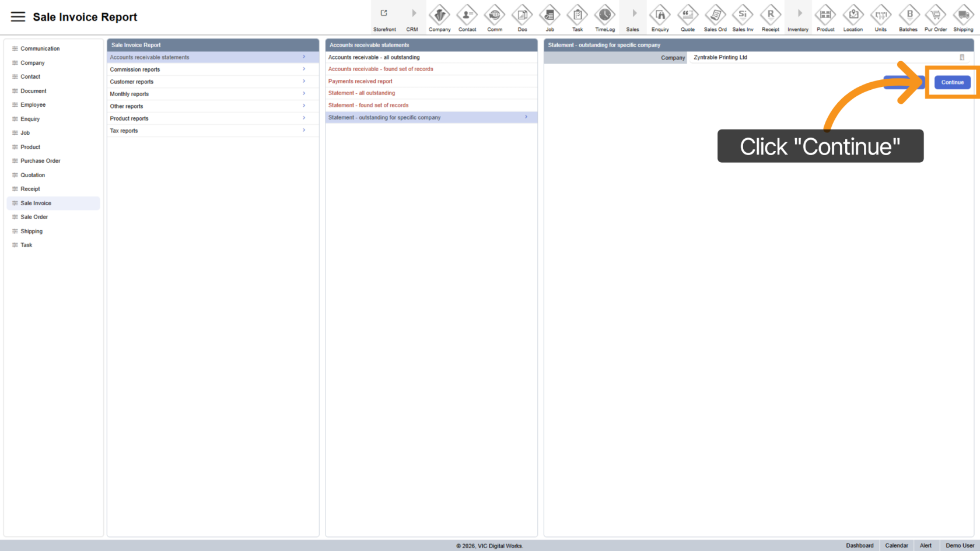Expand the Sales toolbar group arrow
The height and width of the screenshot is (551, 980).
633,13
